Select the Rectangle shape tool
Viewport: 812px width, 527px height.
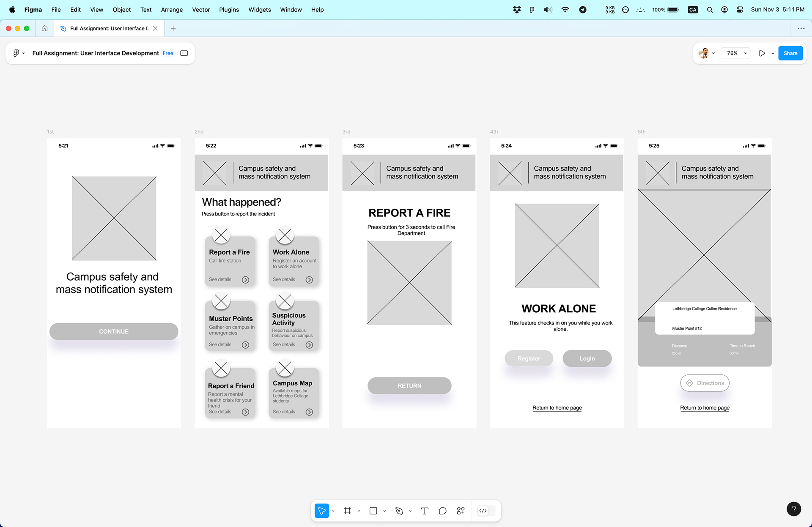click(373, 511)
